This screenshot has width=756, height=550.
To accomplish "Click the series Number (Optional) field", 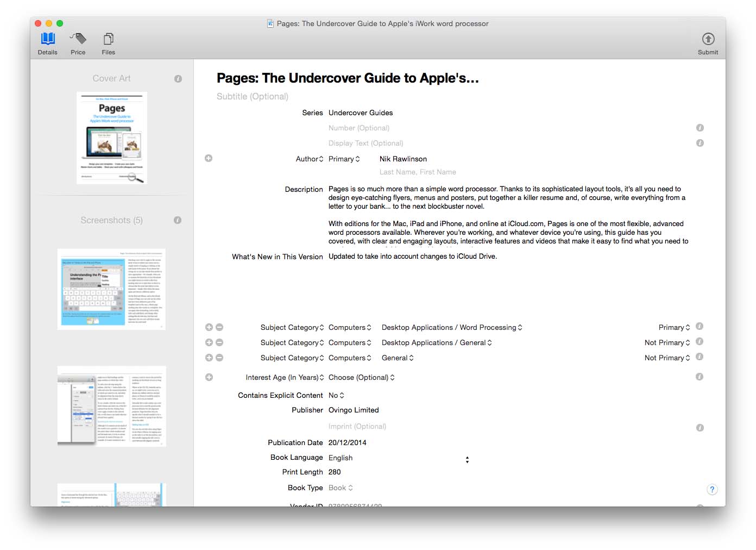I will pyautogui.click(x=359, y=128).
